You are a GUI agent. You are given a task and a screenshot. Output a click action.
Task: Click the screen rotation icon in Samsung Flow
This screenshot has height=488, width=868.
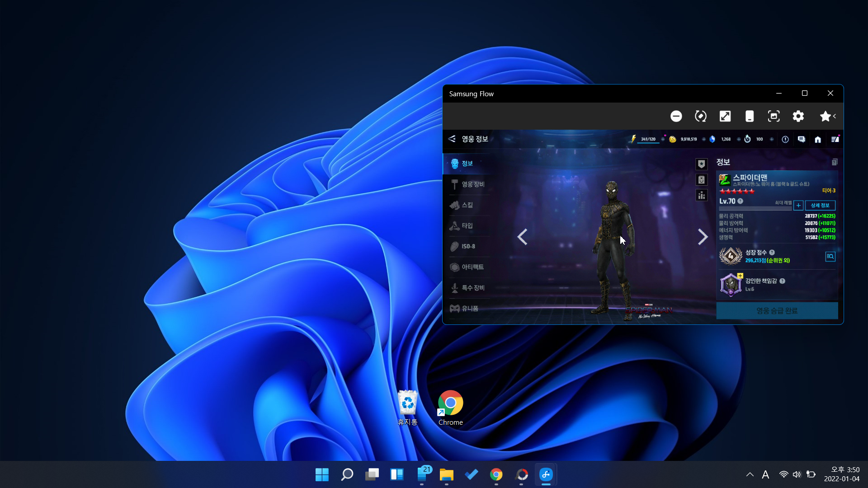pyautogui.click(x=700, y=116)
